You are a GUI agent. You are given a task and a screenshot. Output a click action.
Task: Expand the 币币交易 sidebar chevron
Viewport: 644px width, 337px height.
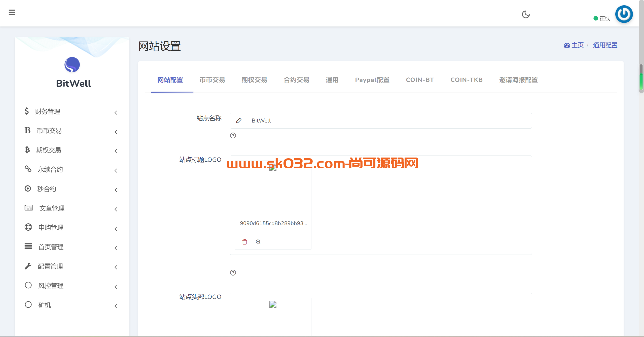(116, 132)
